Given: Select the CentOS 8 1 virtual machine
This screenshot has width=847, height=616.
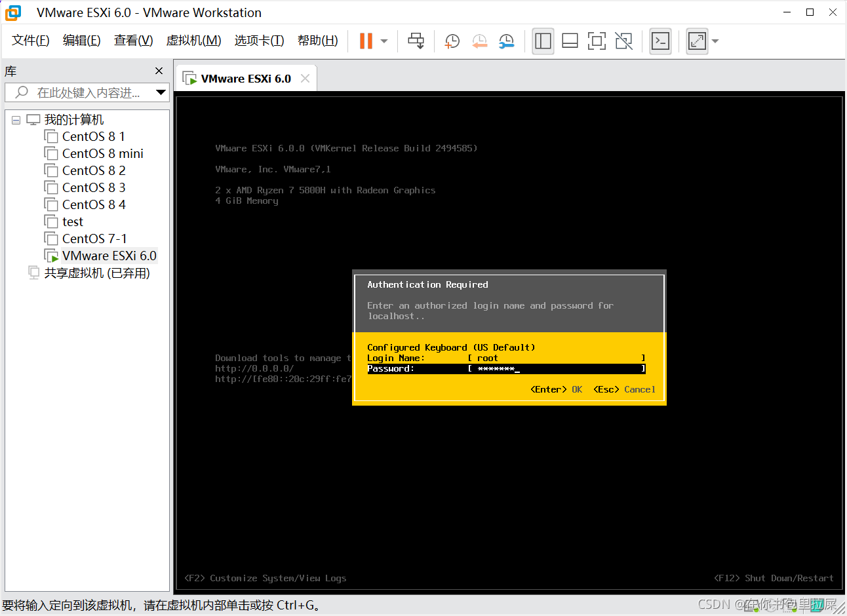Looking at the screenshot, I should tap(94, 136).
